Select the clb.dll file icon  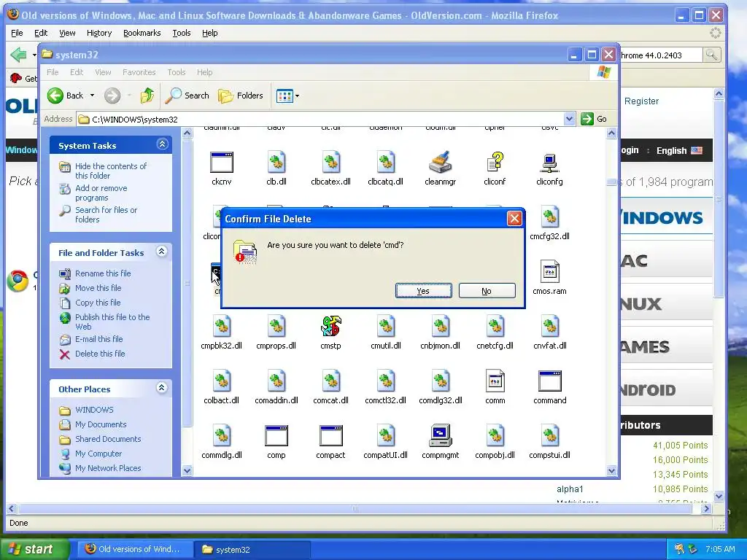[x=276, y=163]
